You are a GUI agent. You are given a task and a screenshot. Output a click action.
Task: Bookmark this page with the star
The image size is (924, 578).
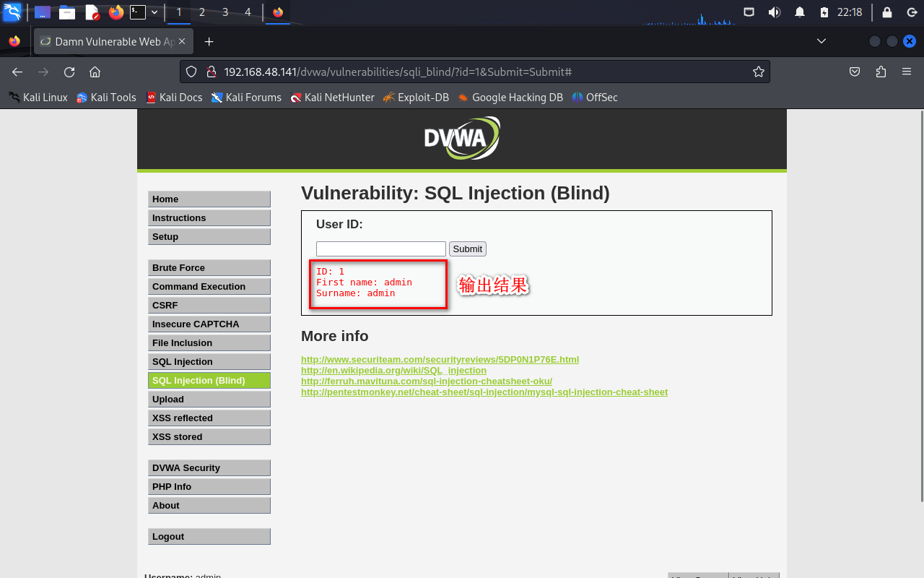(759, 72)
